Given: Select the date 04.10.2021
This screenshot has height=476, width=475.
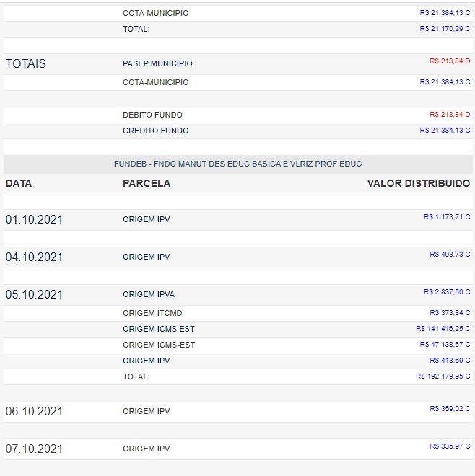Looking at the screenshot, I should point(34,257).
